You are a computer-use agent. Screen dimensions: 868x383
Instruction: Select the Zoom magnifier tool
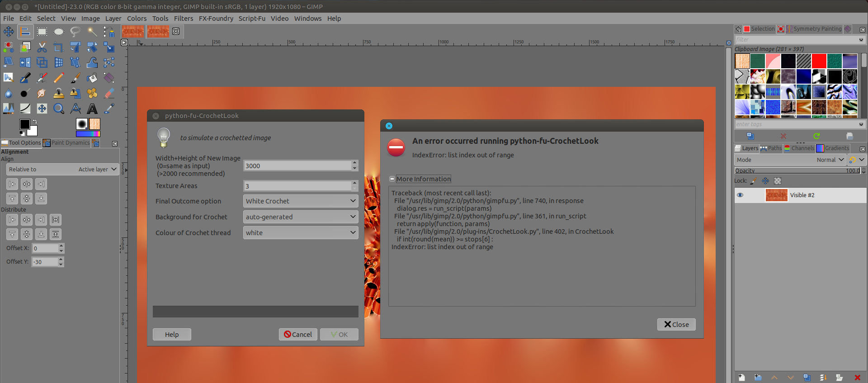(x=59, y=109)
